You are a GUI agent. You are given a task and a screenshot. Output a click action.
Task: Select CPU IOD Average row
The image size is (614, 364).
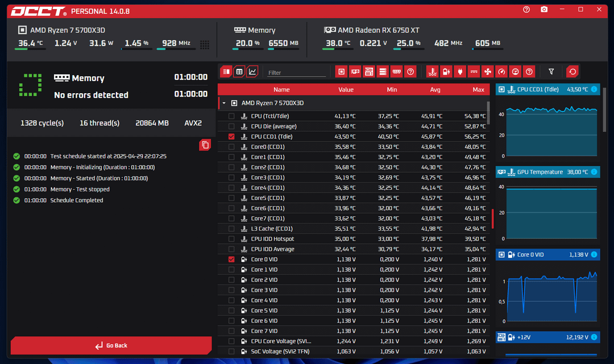click(x=354, y=249)
